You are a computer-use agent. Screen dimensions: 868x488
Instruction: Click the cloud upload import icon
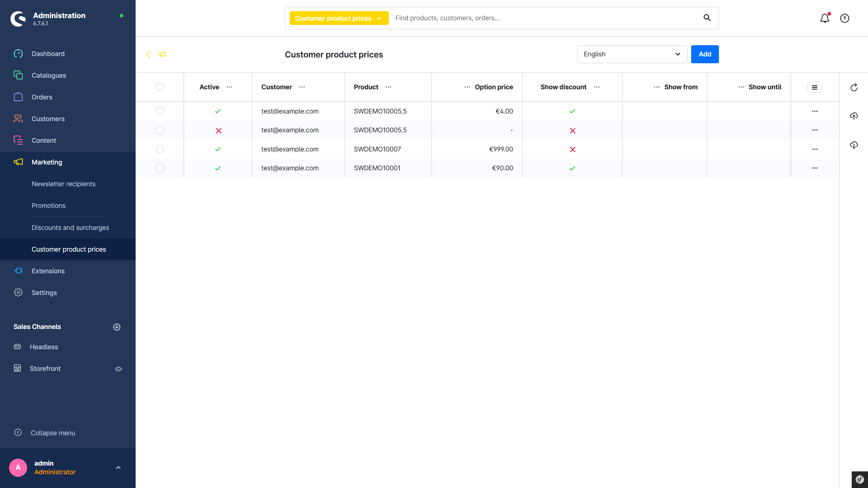coord(854,116)
